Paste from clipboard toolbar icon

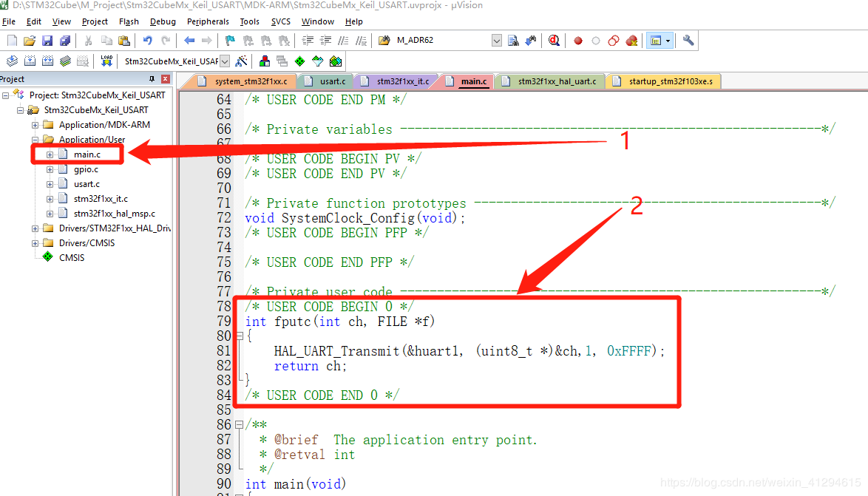124,41
